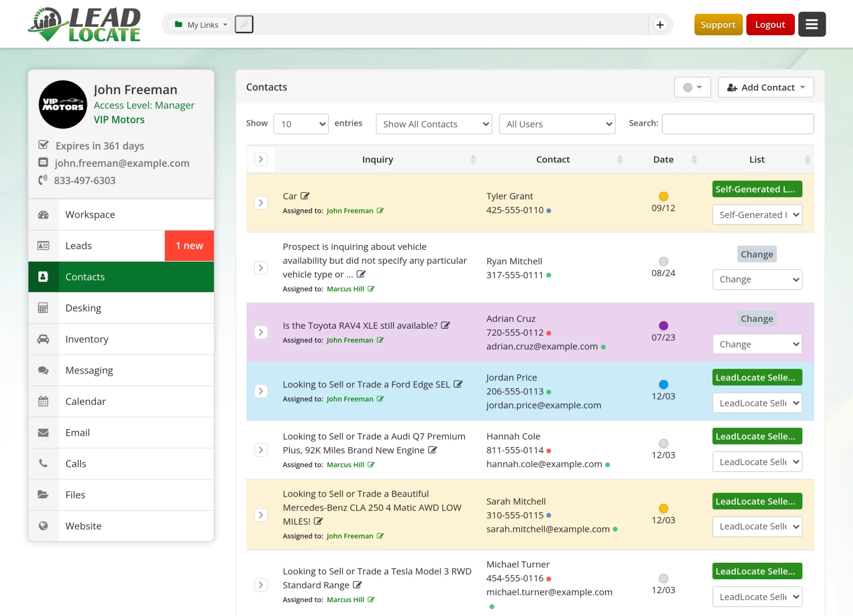Open the hamburger menu icon
Image resolution: width=853 pixels, height=616 pixels.
pyautogui.click(x=811, y=25)
